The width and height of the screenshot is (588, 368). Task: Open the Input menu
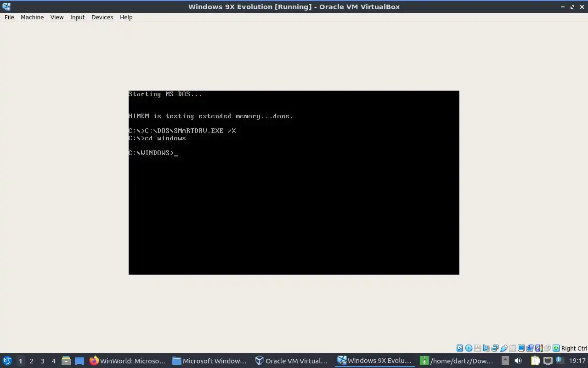[x=77, y=17]
